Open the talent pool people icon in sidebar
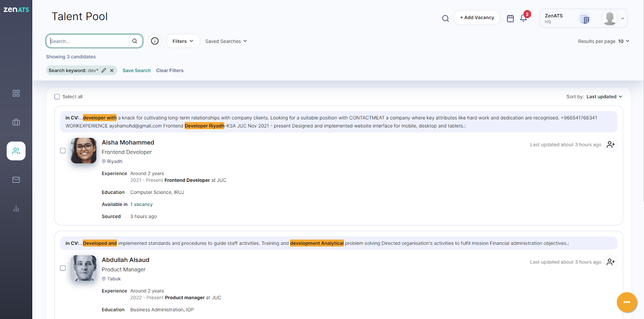Screen dimensions: 644x319 [16, 151]
